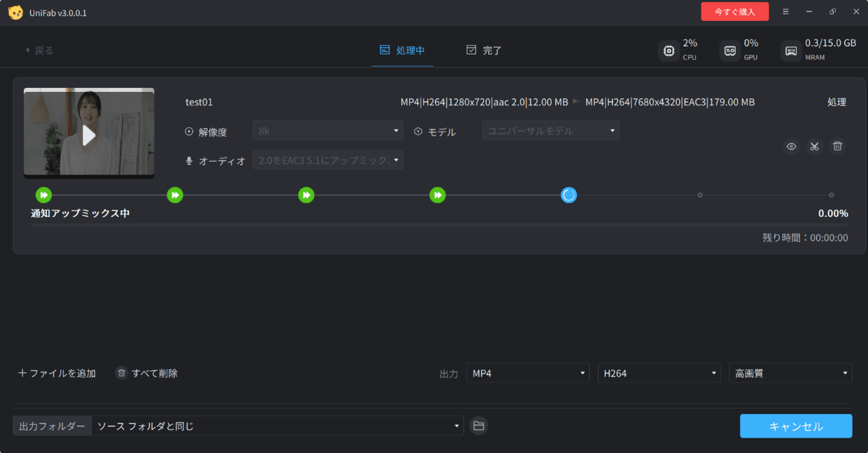This screenshot has width=868, height=453.
Task: Click the fourth completed green step marker
Action: [x=438, y=195]
